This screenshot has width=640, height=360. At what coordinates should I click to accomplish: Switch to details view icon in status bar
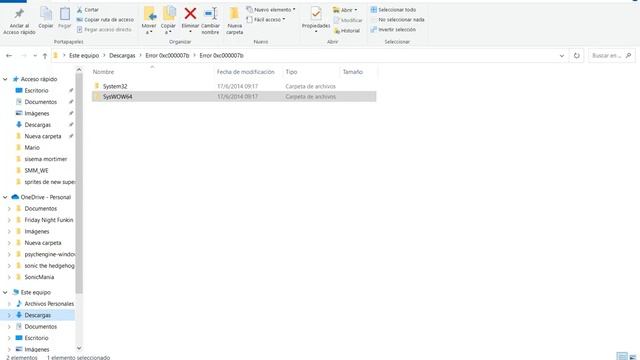click(x=622, y=357)
